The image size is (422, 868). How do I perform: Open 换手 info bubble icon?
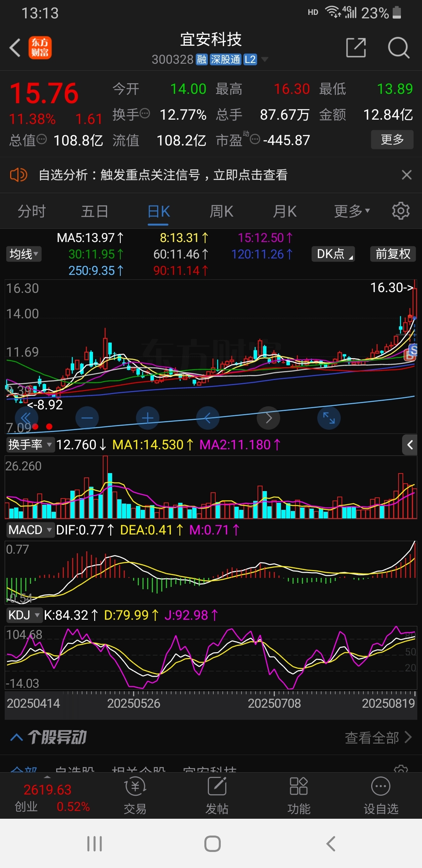145,114
